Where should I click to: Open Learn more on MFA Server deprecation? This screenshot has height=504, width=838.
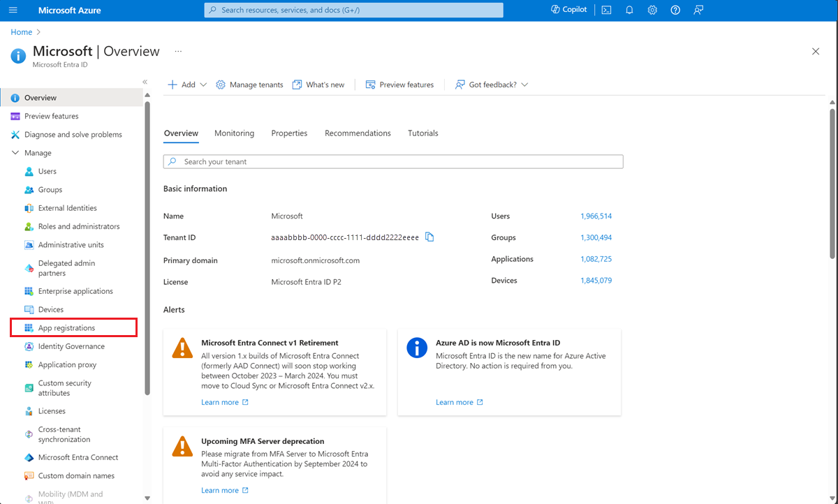[220, 489]
